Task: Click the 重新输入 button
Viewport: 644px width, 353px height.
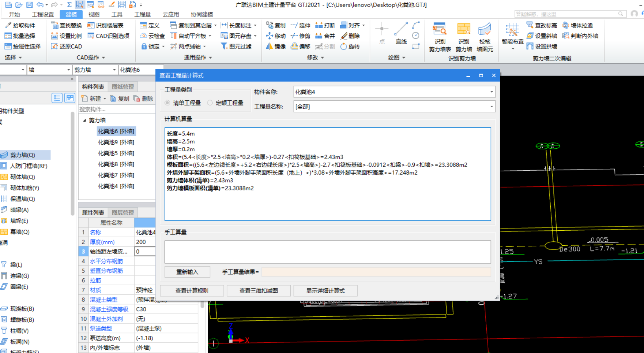Action: point(187,272)
